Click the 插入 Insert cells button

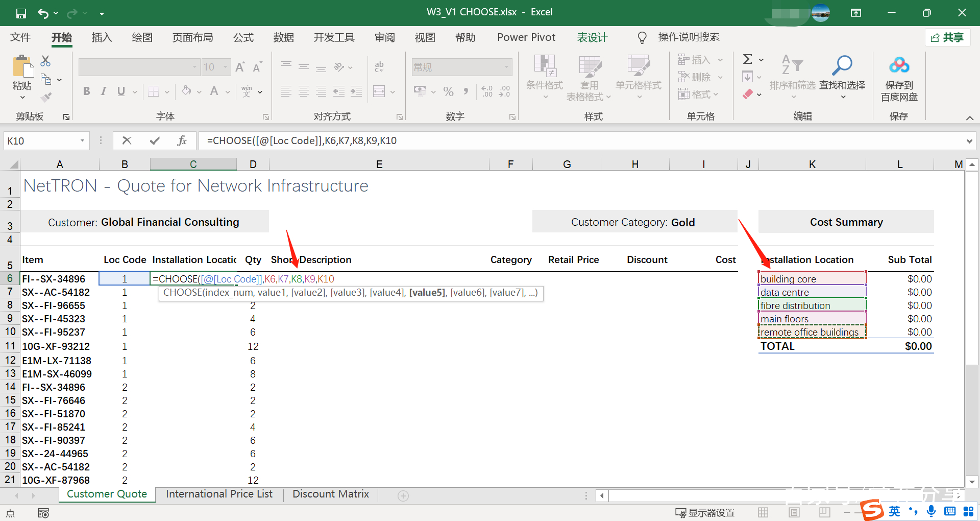[x=700, y=60]
